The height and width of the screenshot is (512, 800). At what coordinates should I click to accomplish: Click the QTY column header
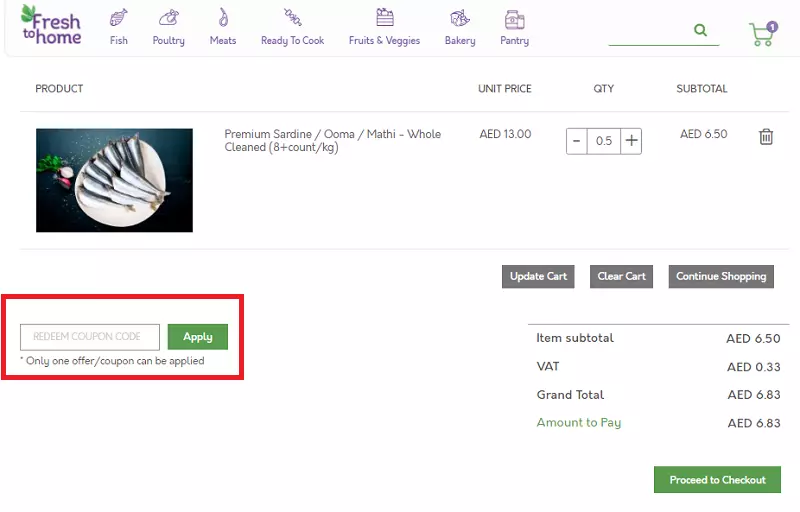point(604,89)
